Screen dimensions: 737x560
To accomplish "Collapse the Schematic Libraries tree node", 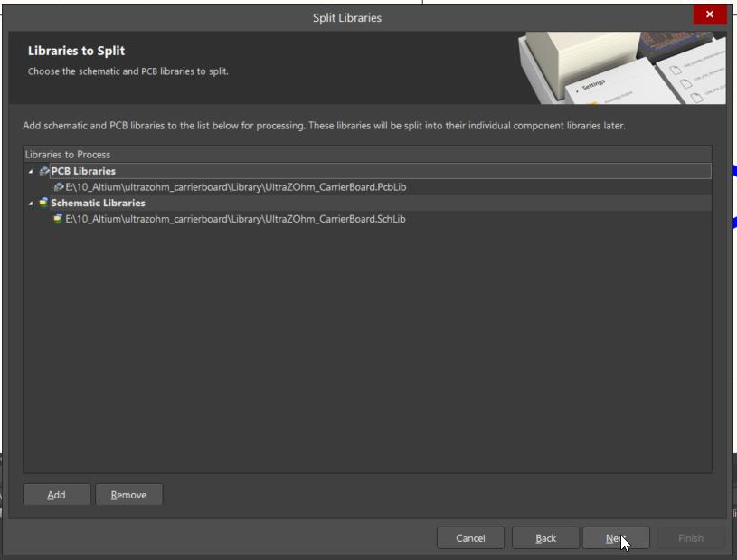I will tap(31, 204).
